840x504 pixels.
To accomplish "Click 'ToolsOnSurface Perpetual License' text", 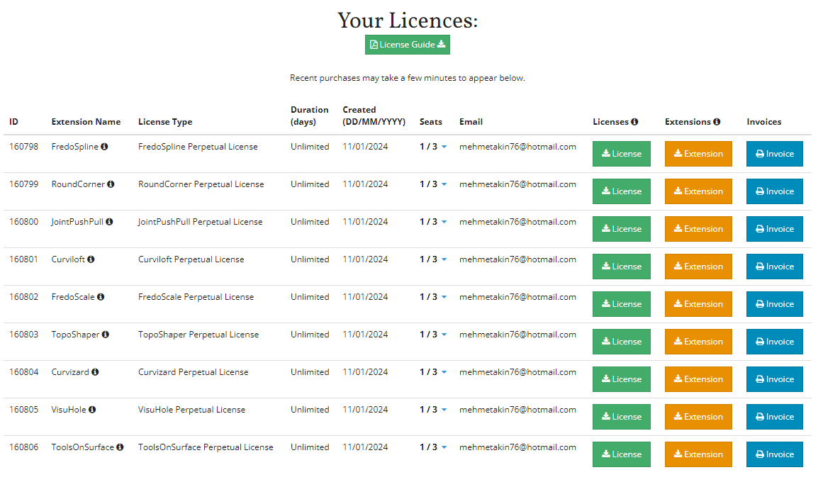I will (x=206, y=447).
